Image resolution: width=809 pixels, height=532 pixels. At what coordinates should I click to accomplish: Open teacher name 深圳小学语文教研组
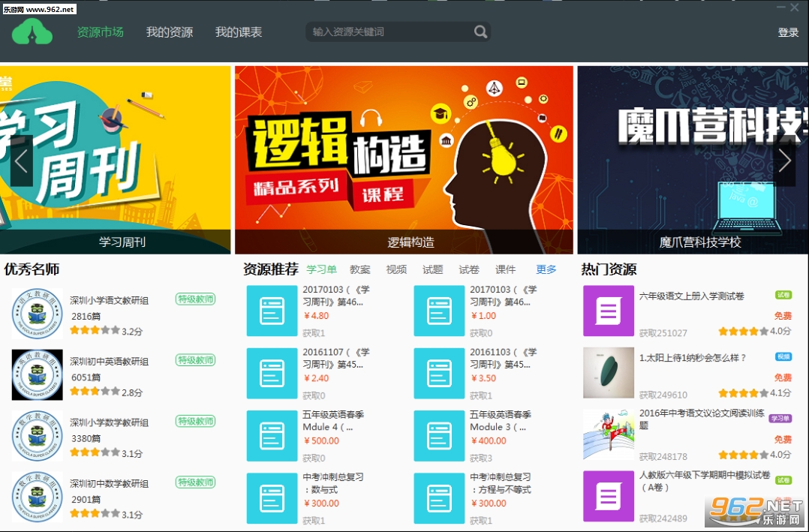(110, 300)
